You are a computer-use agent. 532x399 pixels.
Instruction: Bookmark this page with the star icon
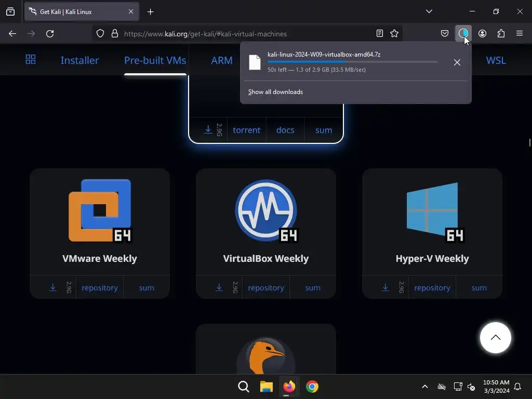pyautogui.click(x=394, y=33)
